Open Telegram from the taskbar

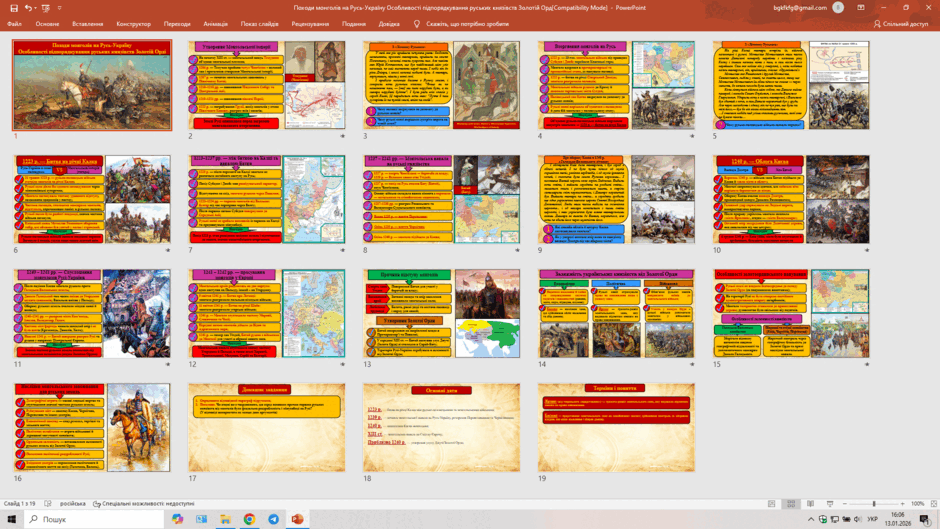coord(273,519)
